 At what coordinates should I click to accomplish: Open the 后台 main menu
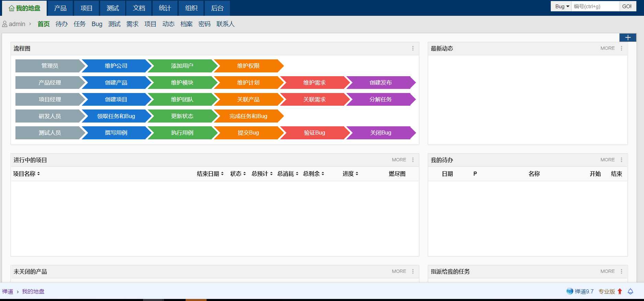(x=217, y=8)
